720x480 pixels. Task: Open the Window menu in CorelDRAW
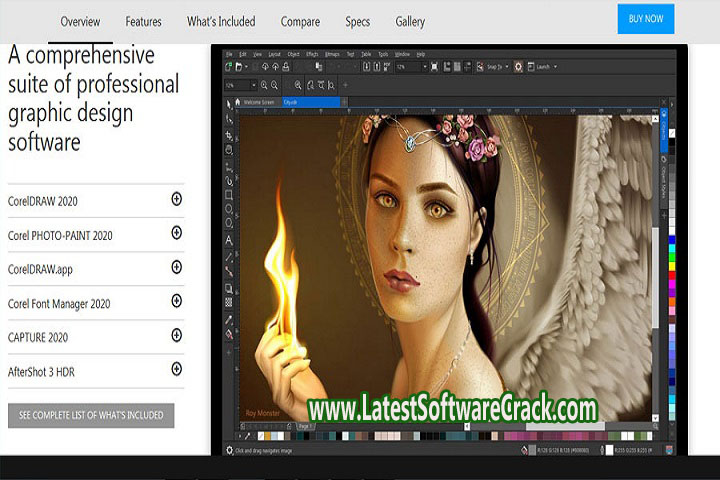click(402, 54)
